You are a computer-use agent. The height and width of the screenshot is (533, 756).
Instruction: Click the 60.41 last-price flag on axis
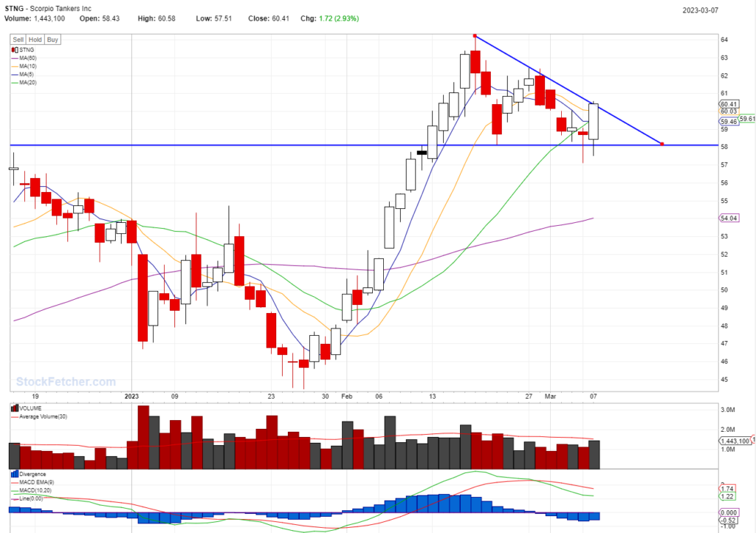729,104
